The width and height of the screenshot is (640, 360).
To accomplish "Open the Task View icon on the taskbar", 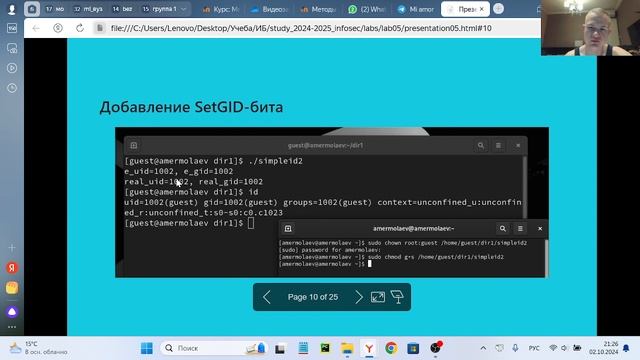I will 280,349.
